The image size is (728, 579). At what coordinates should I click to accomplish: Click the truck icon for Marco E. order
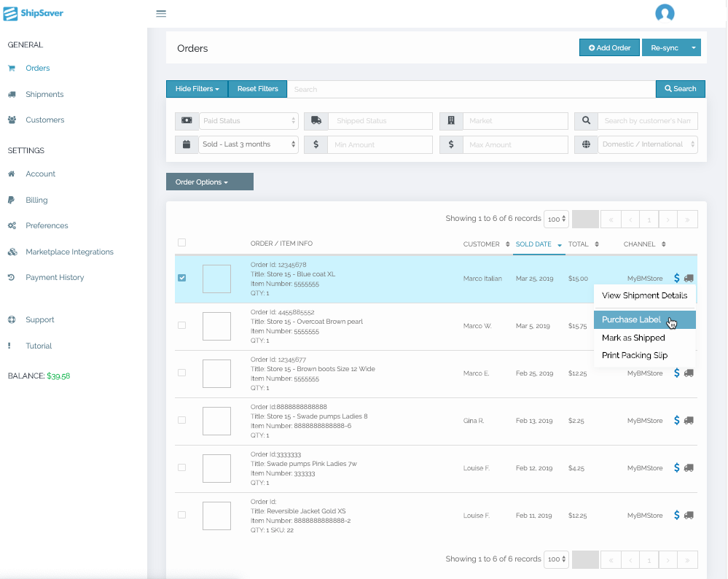click(689, 373)
